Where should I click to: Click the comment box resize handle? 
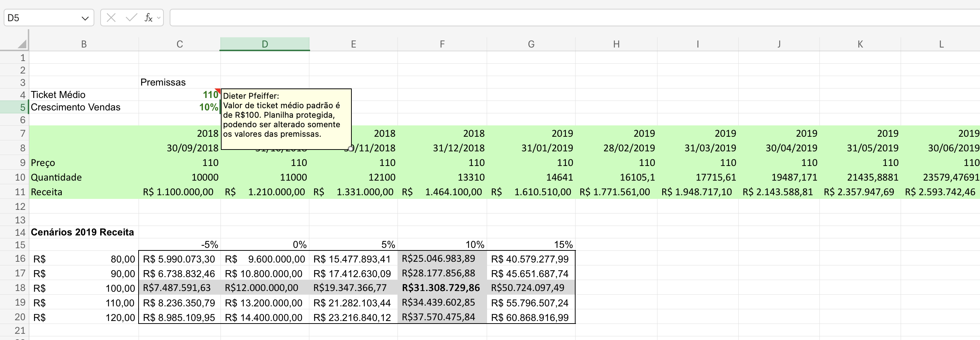point(351,149)
